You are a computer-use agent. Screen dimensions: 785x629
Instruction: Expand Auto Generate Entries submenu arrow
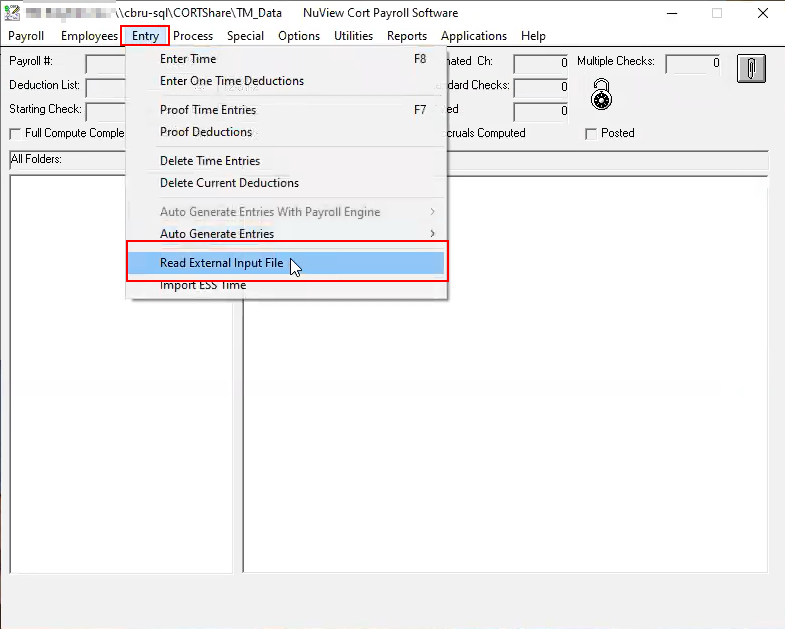pyautogui.click(x=433, y=233)
